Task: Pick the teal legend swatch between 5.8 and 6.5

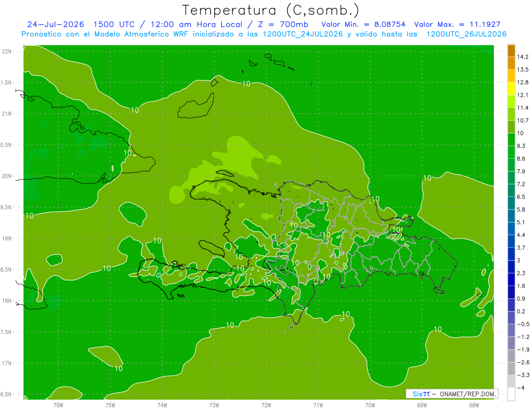Action: pos(511,203)
